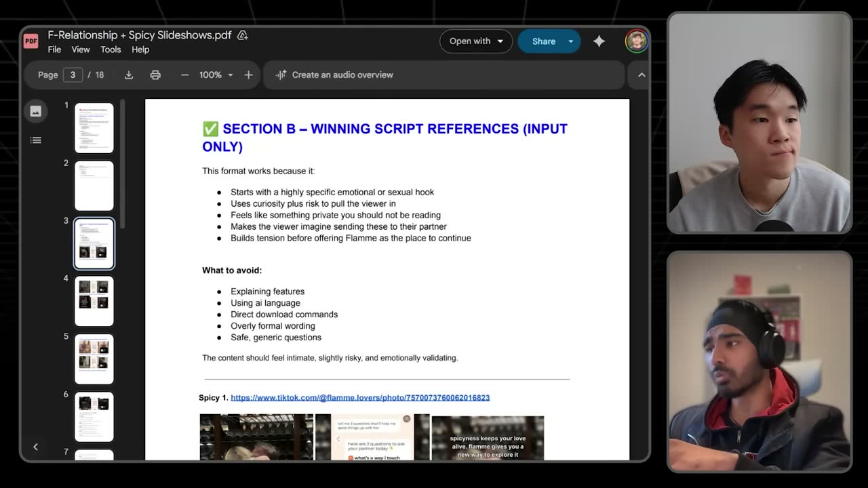Open the Tools menu
868x488 pixels.
[111, 49]
